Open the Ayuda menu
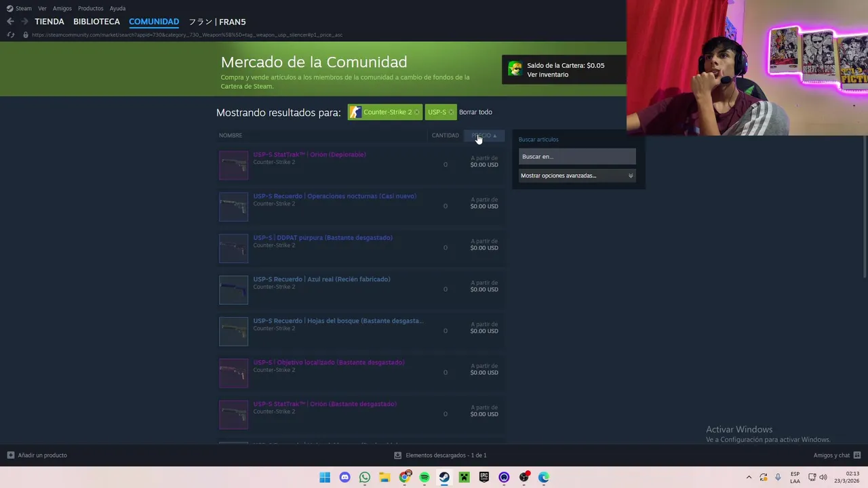868x488 pixels. click(117, 8)
